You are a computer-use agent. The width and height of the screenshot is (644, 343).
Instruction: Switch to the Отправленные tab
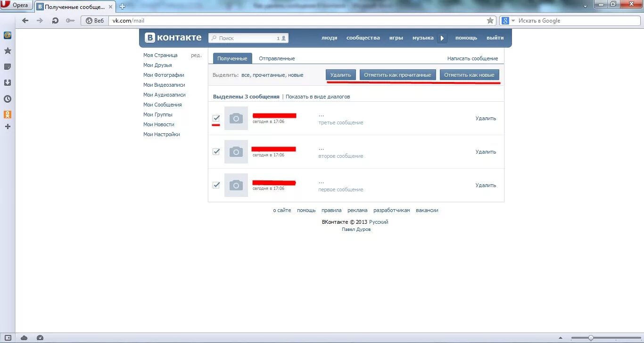click(277, 58)
